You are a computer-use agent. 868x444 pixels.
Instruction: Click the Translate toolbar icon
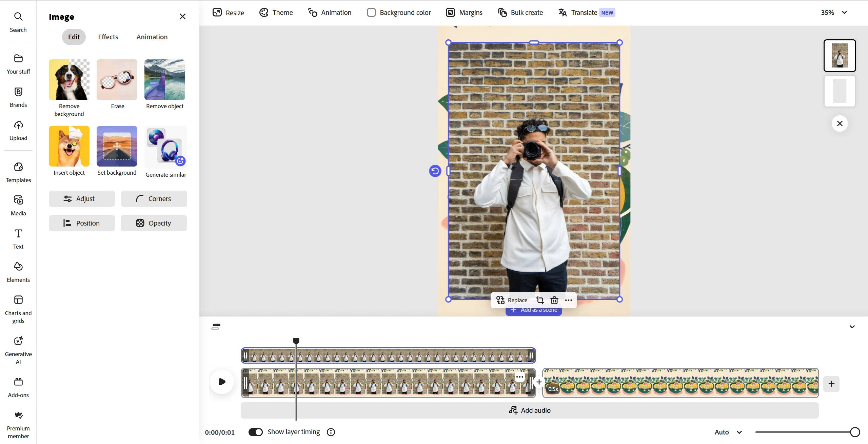pyautogui.click(x=563, y=13)
